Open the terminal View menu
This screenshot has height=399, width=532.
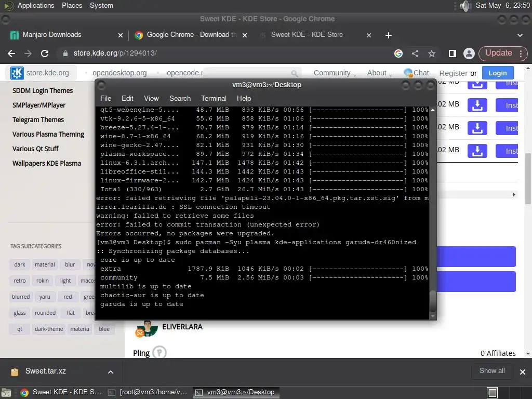coord(151,98)
